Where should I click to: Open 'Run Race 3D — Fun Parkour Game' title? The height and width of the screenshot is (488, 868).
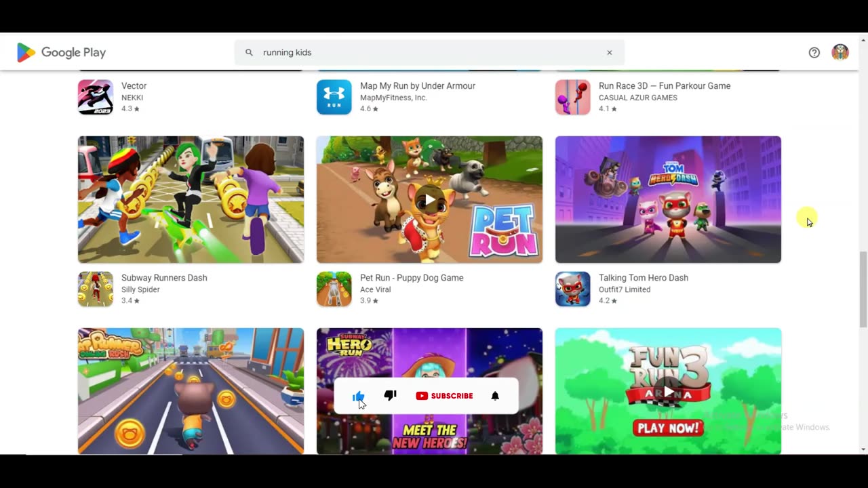click(x=665, y=86)
